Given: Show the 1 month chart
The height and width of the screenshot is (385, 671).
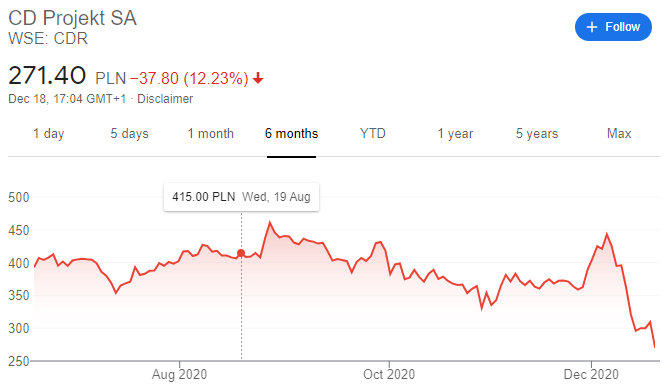Looking at the screenshot, I should 211,133.
